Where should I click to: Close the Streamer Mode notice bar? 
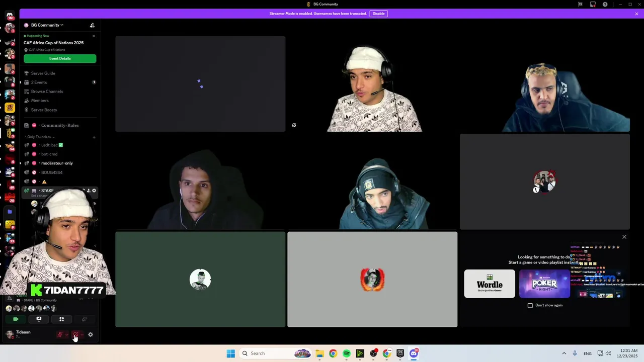[x=636, y=14]
